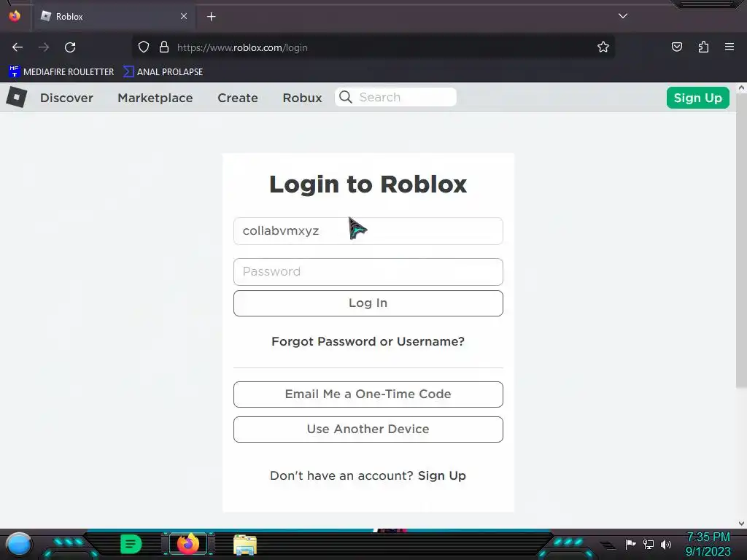Open the green notes app on the taskbar
747x560 pixels.
pos(131,544)
